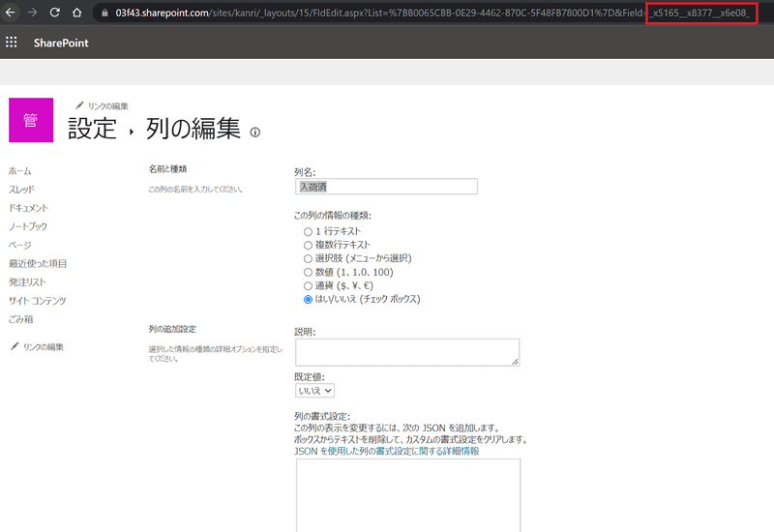Select the 1 行テキスト radio option
The height and width of the screenshot is (532, 774).
tap(308, 232)
